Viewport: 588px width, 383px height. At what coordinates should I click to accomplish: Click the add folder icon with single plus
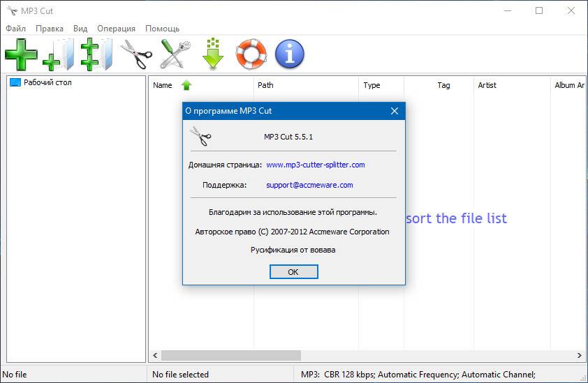[59, 54]
